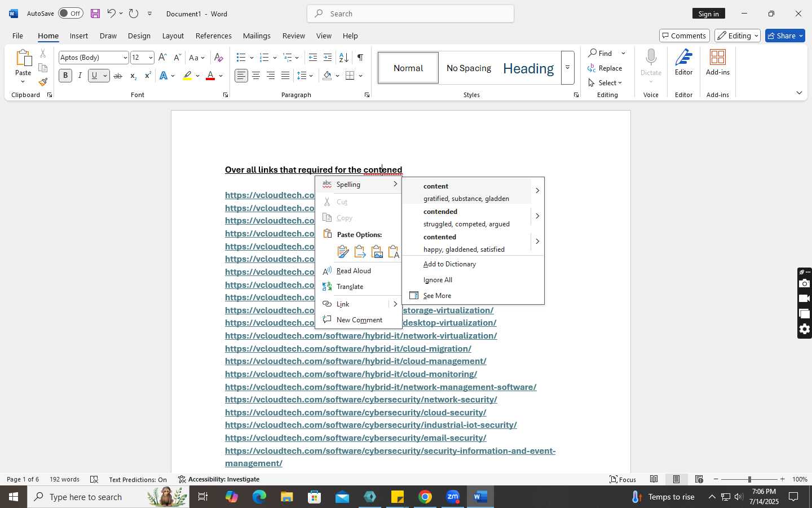Viewport: 812px width, 508px height.
Task: Toggle the AutoSave switch
Action: coord(70,14)
